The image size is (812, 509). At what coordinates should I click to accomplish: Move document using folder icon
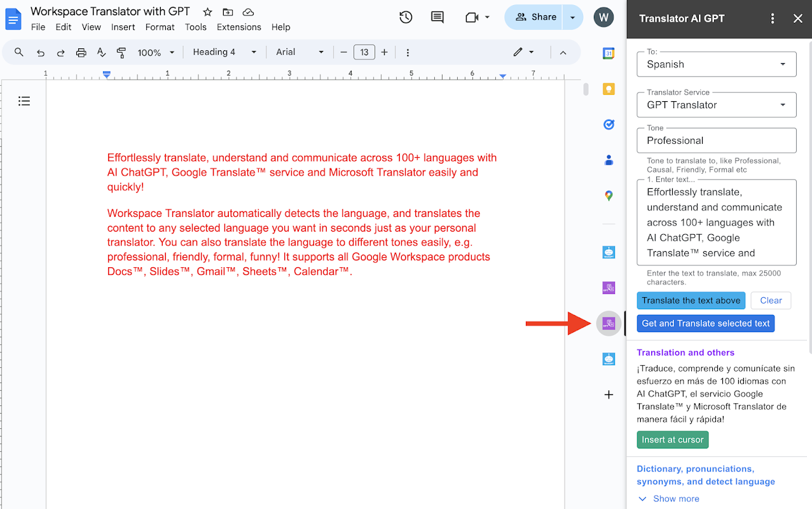tap(228, 12)
